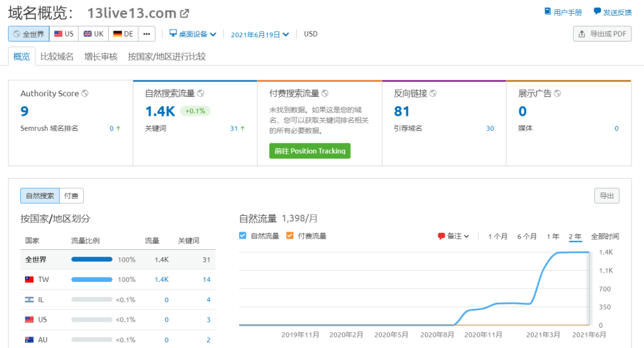Select 2 年 time range
Image resolution: width=644 pixels, height=348 pixels.
575,236
